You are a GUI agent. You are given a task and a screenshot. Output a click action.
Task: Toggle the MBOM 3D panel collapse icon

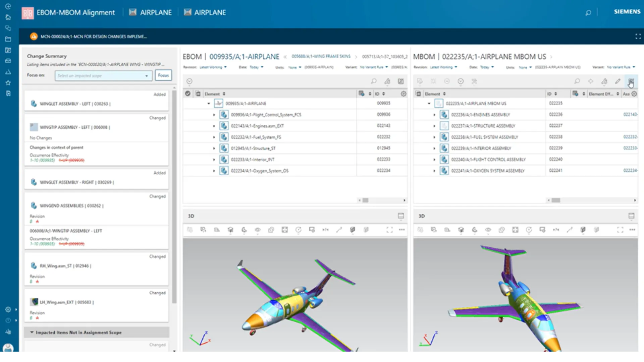pyautogui.click(x=631, y=216)
